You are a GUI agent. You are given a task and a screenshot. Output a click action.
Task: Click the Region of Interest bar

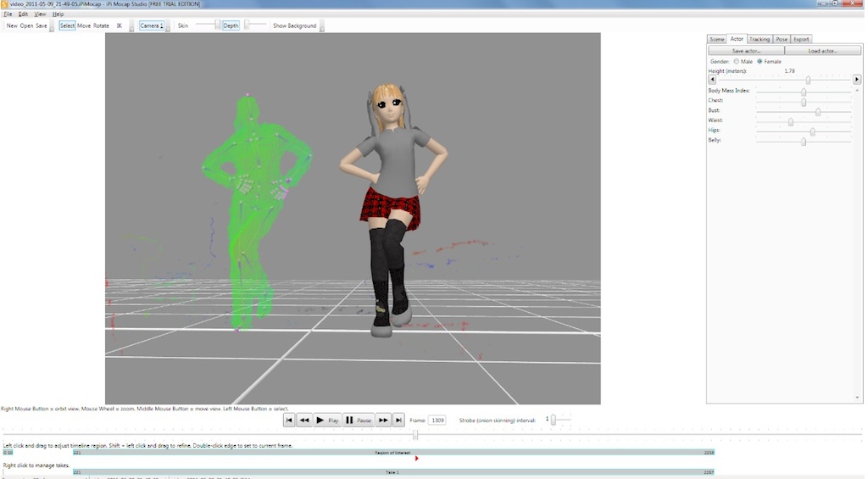pyautogui.click(x=393, y=453)
